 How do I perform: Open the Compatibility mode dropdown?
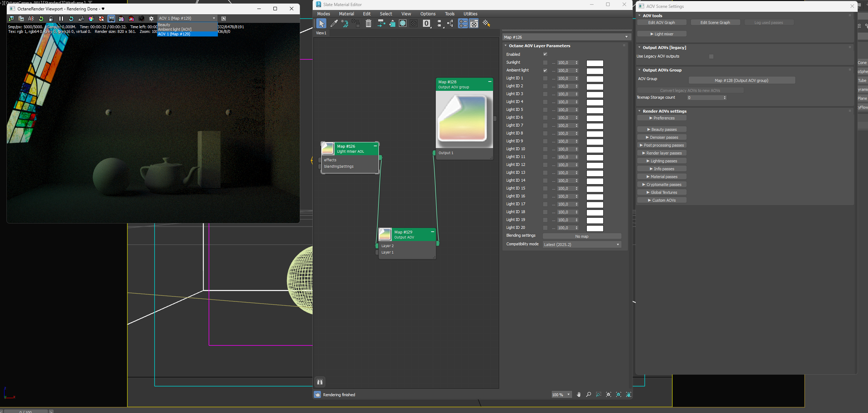pos(582,245)
